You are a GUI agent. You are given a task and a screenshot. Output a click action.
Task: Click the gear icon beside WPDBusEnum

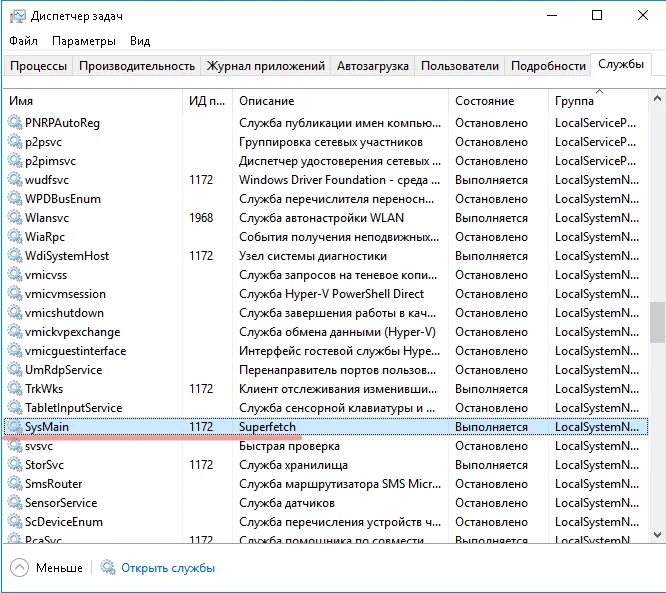click(x=15, y=199)
